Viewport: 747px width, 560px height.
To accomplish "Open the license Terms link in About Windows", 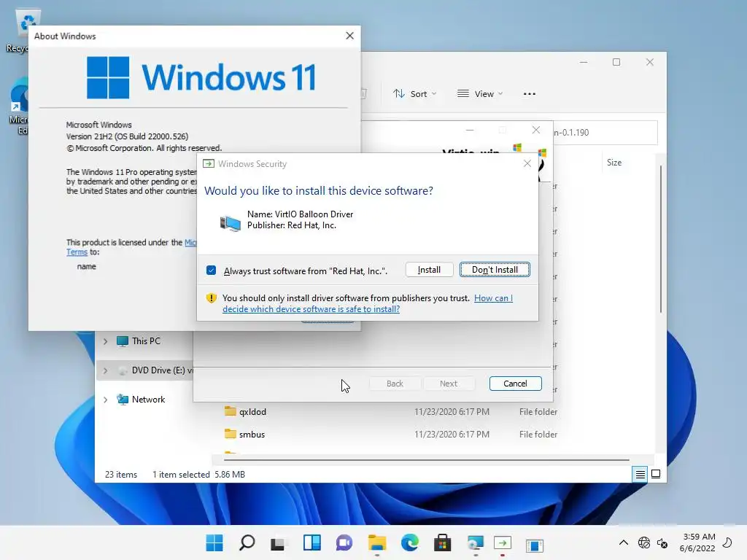I will click(x=77, y=252).
